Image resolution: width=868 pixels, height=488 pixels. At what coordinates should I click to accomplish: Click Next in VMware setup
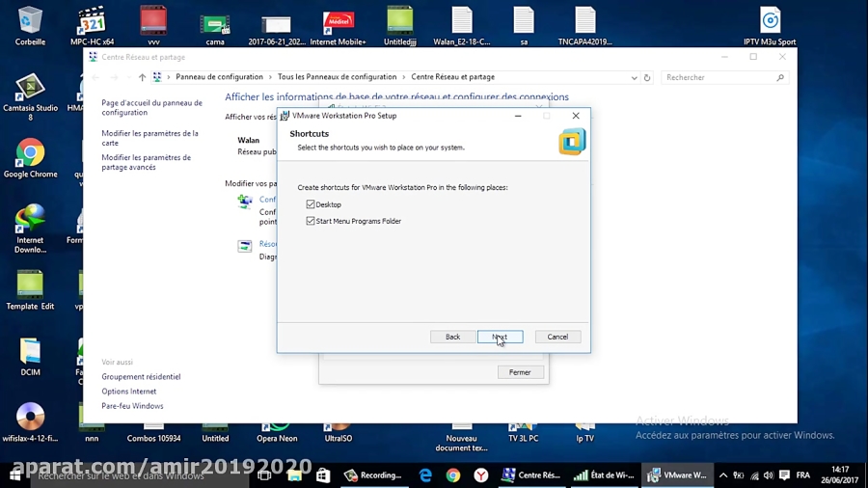coord(500,337)
